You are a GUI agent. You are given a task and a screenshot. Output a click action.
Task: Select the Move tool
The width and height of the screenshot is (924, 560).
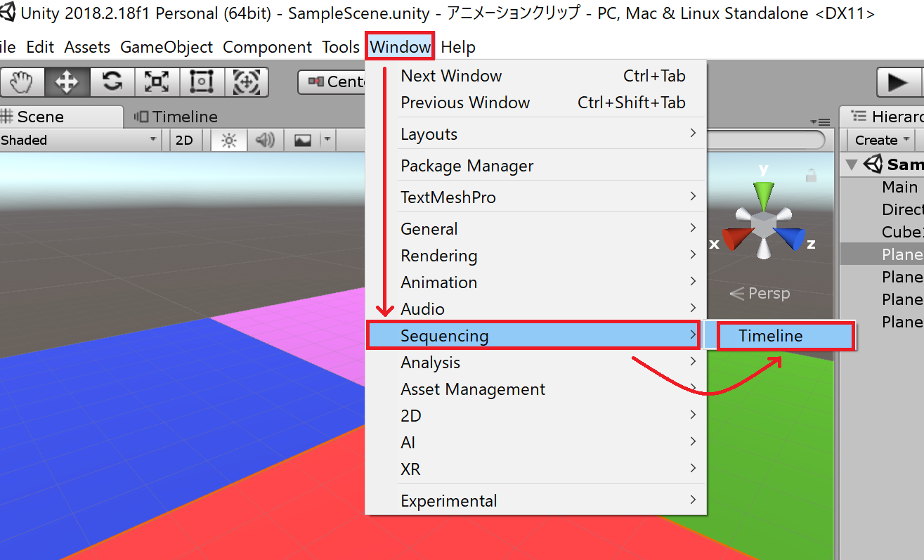pyautogui.click(x=67, y=82)
